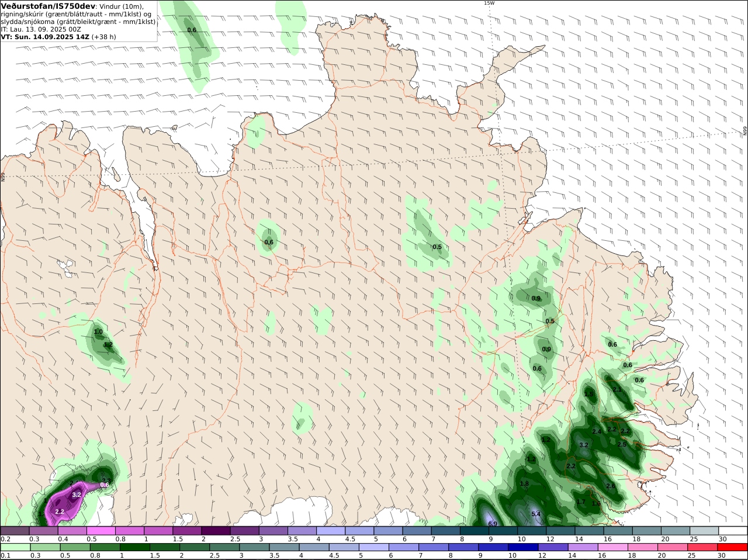This screenshot has width=748, height=560.
Task: Click the legend description 'rigning/skúrir (grænt/blátt/rautt'
Action: pyautogui.click(x=51, y=14)
